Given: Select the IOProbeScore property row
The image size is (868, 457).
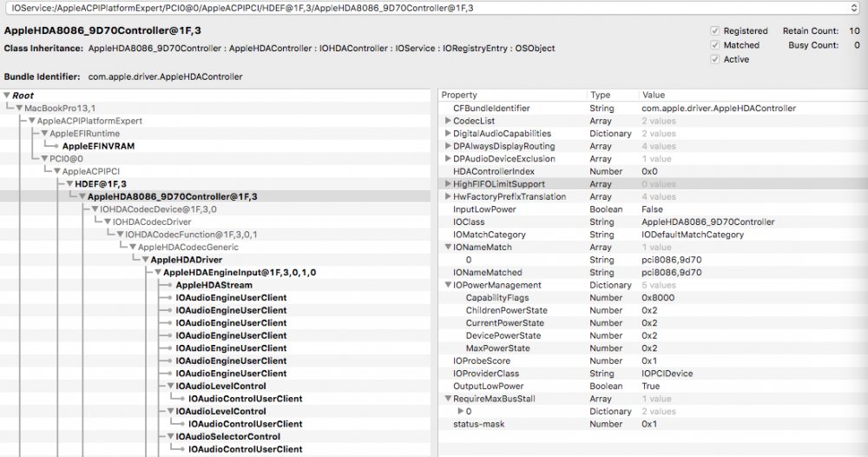Looking at the screenshot, I should click(x=654, y=361).
